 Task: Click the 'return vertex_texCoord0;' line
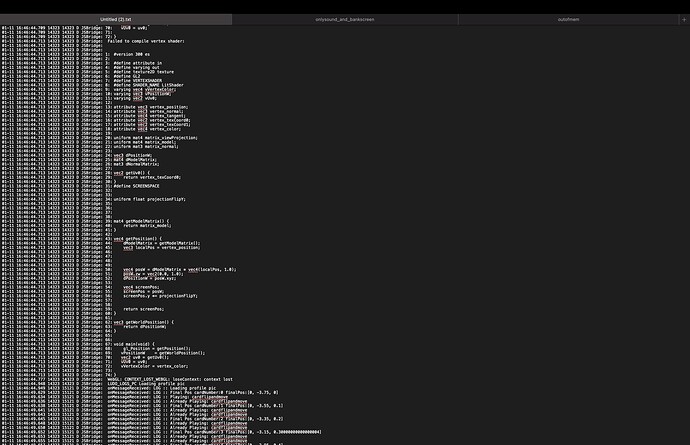coord(152,177)
